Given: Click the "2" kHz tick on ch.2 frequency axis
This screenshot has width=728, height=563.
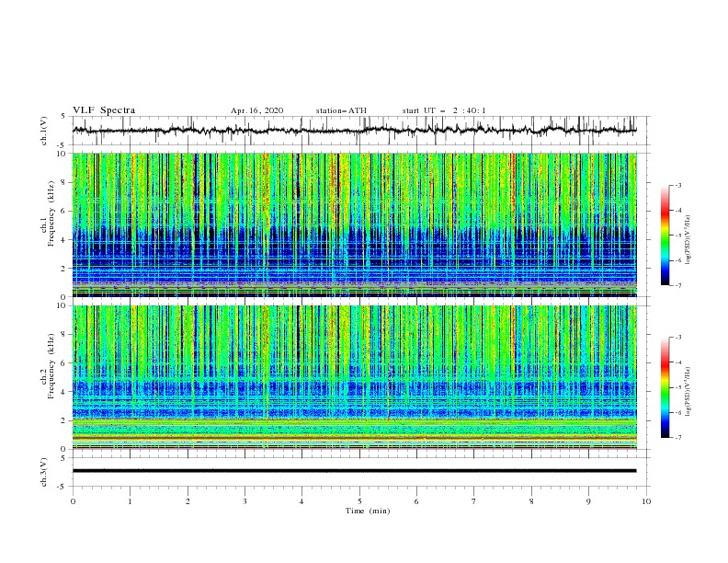Looking at the screenshot, I should [63, 420].
